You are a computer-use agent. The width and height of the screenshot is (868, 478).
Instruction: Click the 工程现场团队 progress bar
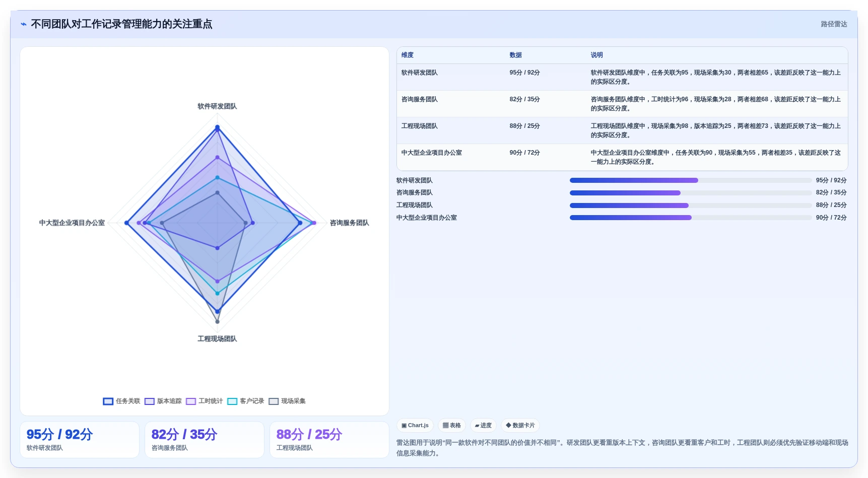point(691,206)
